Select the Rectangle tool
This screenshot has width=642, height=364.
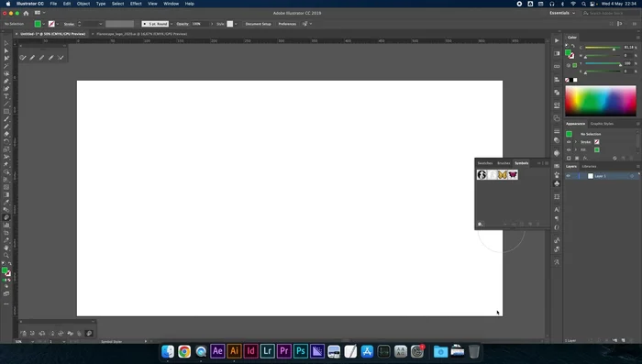click(x=6, y=111)
